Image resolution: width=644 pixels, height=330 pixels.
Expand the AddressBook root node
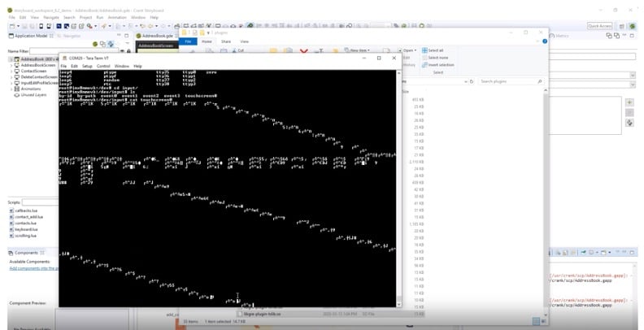11,59
